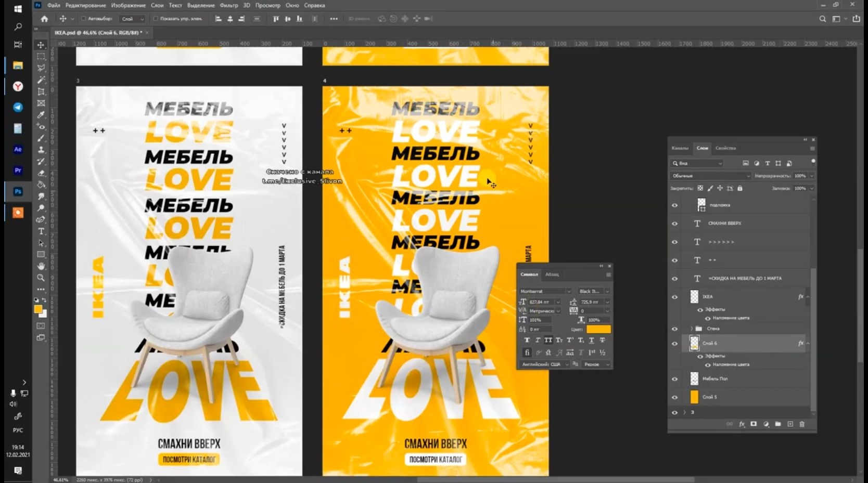Select the Crop tool
This screenshot has width=868, height=483.
coord(41,92)
